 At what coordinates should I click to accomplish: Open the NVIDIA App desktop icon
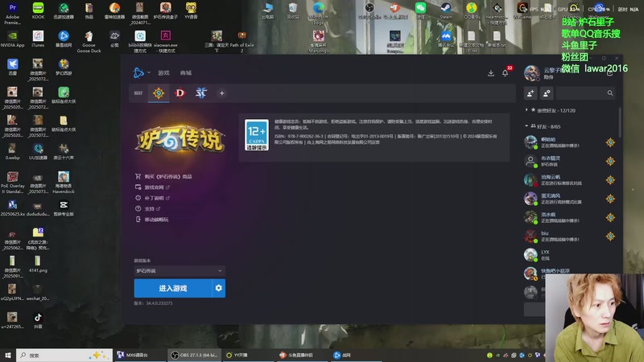[x=12, y=39]
